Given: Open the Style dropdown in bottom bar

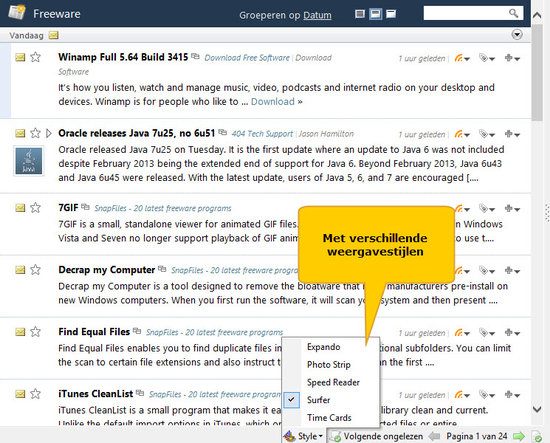Looking at the screenshot, I should click(303, 436).
